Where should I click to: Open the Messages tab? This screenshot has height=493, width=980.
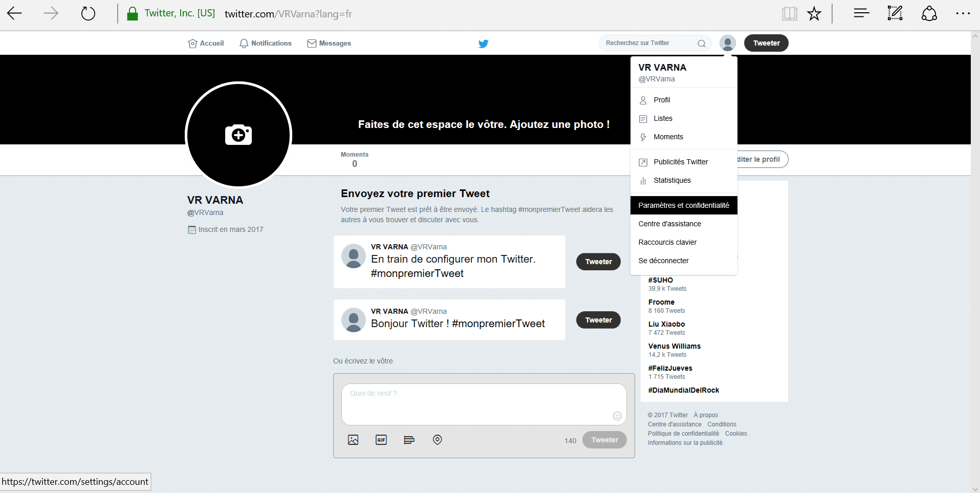[x=329, y=44]
